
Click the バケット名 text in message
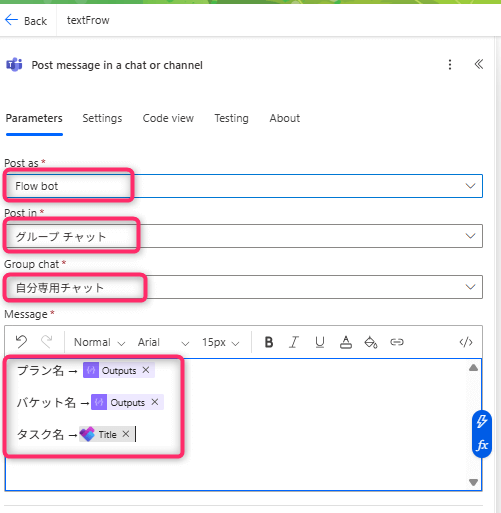(x=46, y=402)
